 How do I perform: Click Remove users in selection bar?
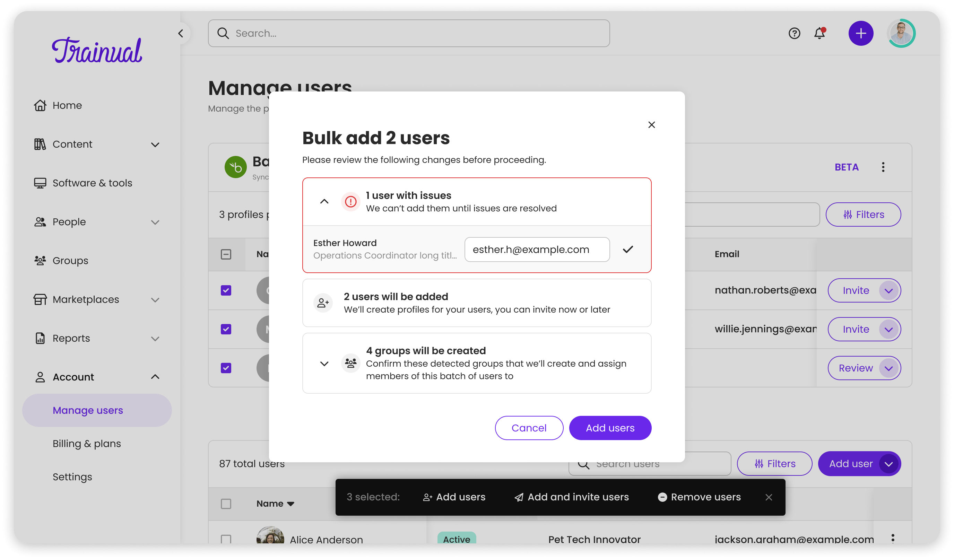tap(699, 497)
